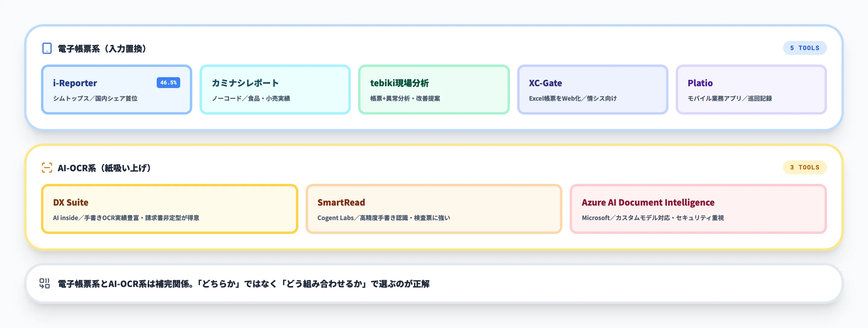Expand the AI-OCR系（紙吸い上げ）section
Viewport: 868px width, 328px height.
tap(105, 168)
